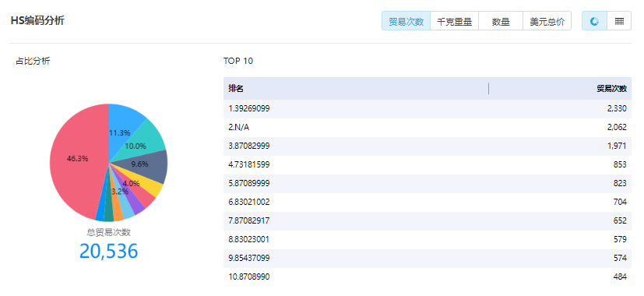This screenshot has width=644, height=296.
Task: Select the 千克重量 tab
Action: pos(454,21)
